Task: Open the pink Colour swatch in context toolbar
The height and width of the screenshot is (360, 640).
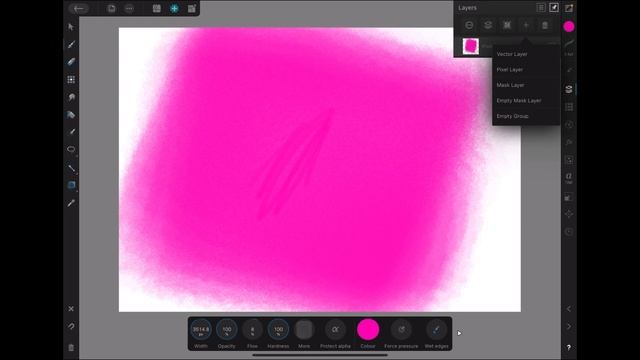Action: [x=368, y=330]
